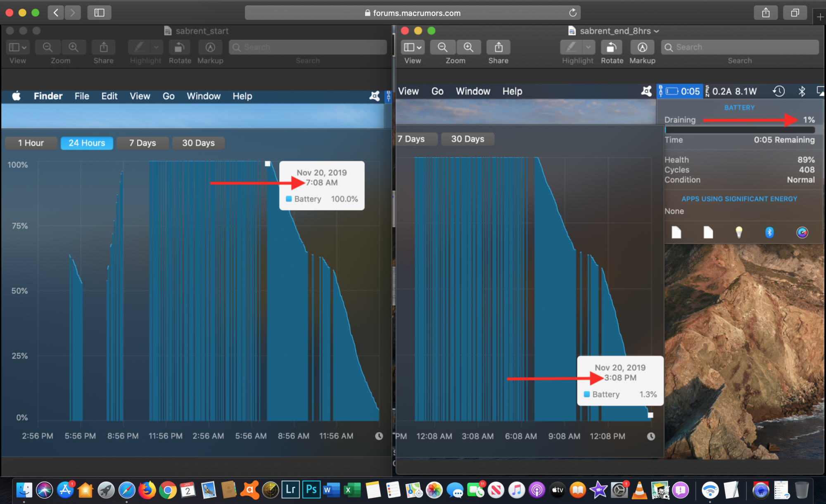Click the Zoom Out magnifier in sabrent_end_8hrs window
This screenshot has height=504, width=826.
(x=442, y=47)
